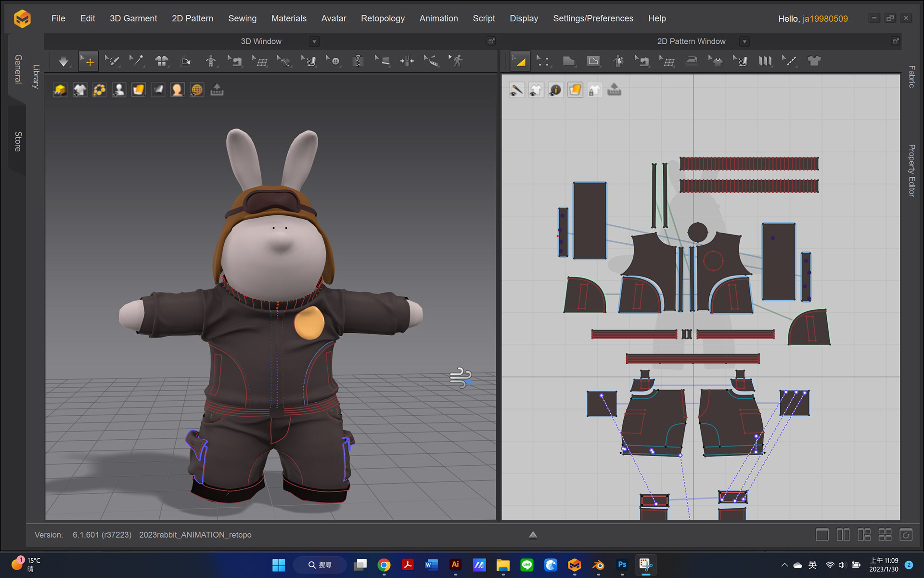Expand the Fabric panel on right edge
This screenshot has height=578, width=924.
click(x=911, y=76)
